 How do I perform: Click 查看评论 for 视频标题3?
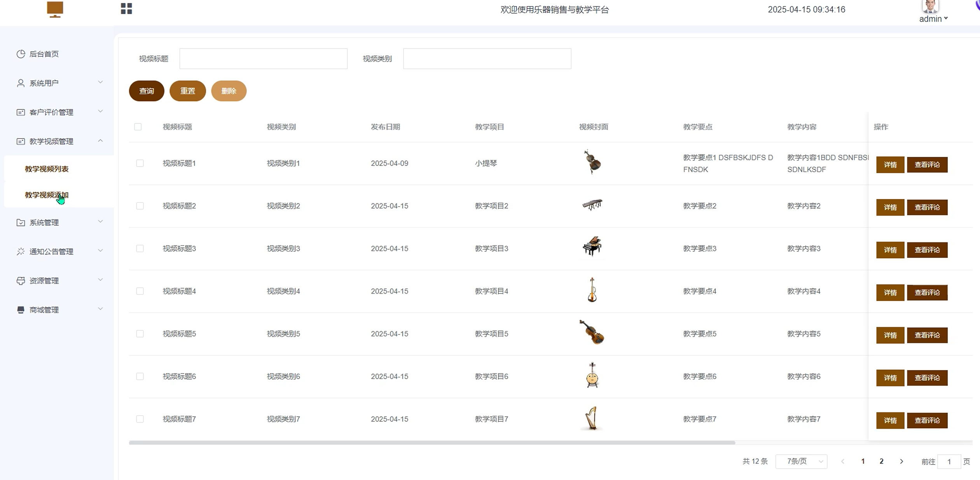point(927,250)
